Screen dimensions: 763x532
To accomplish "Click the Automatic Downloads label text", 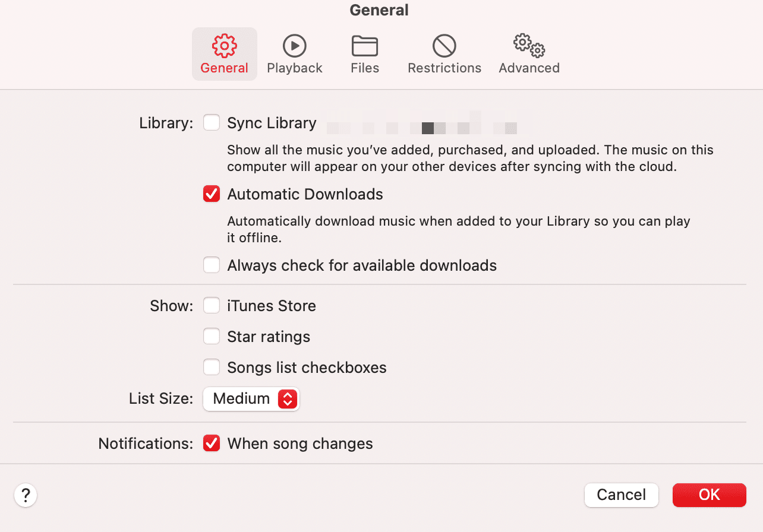I will 305,194.
